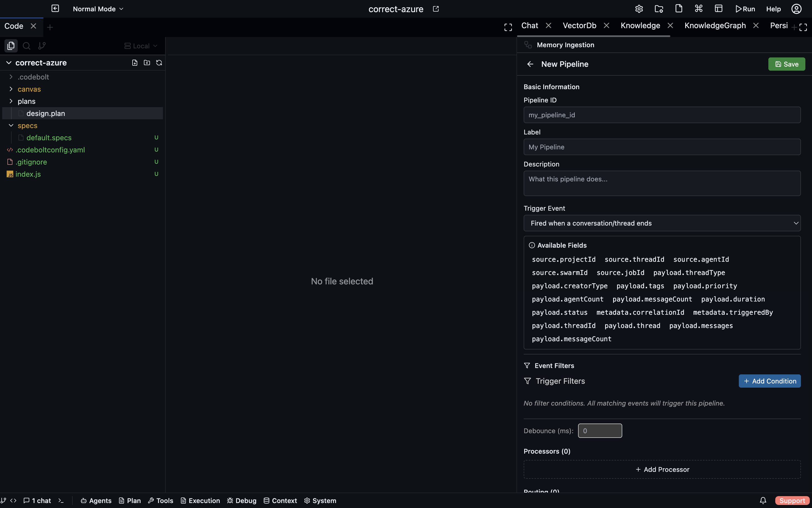This screenshot has height=508, width=812.
Task: Click the new file icon in explorer
Action: click(135, 63)
